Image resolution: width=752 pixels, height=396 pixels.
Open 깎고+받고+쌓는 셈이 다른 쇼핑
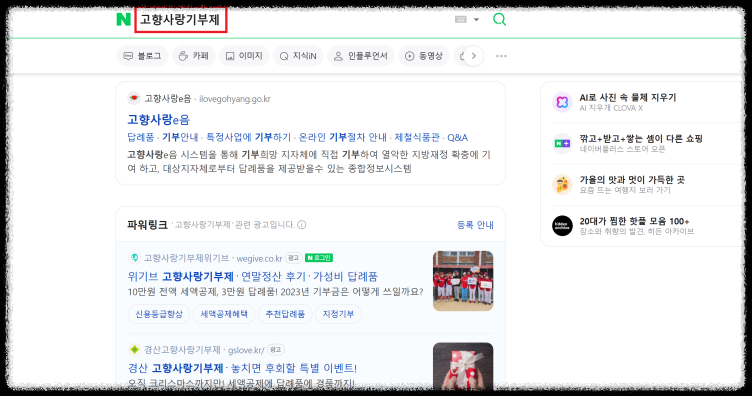[641, 139]
